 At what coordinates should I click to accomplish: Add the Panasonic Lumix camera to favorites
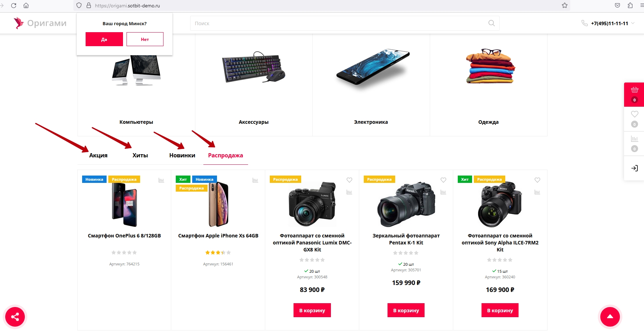[x=349, y=180]
